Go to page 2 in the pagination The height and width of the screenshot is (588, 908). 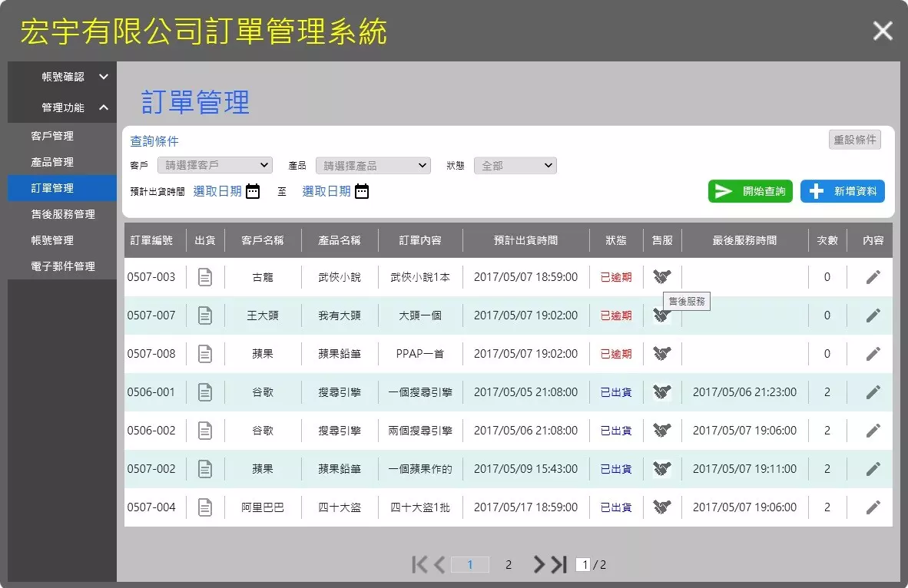click(x=508, y=564)
